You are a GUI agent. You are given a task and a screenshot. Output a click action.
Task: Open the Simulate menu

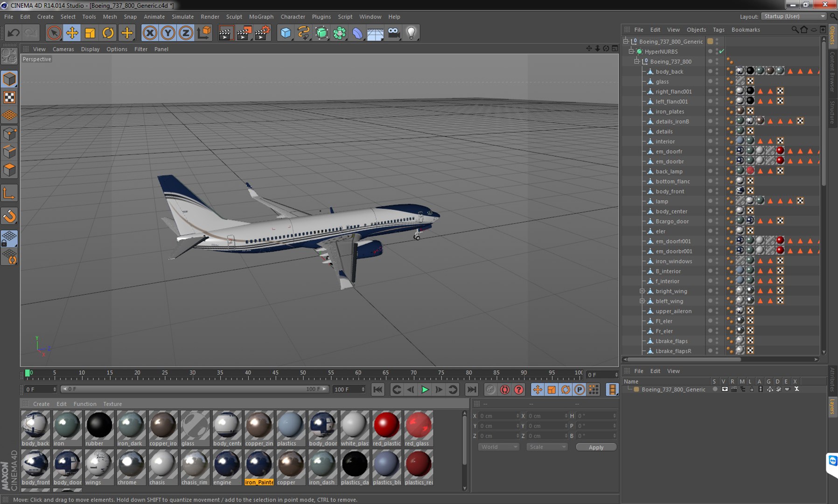(182, 16)
